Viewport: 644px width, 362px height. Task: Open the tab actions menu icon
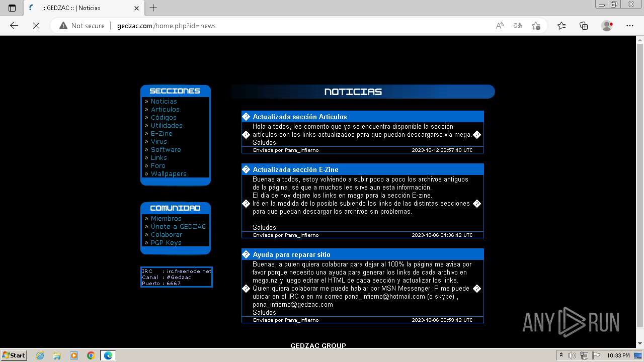coord(12,8)
